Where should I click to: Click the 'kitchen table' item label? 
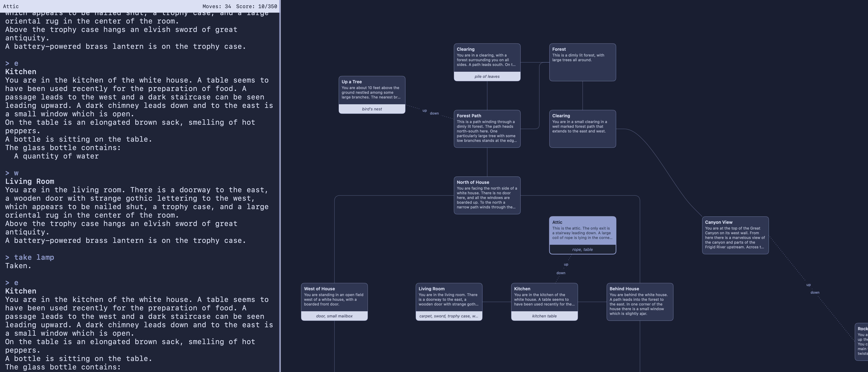pos(544,316)
